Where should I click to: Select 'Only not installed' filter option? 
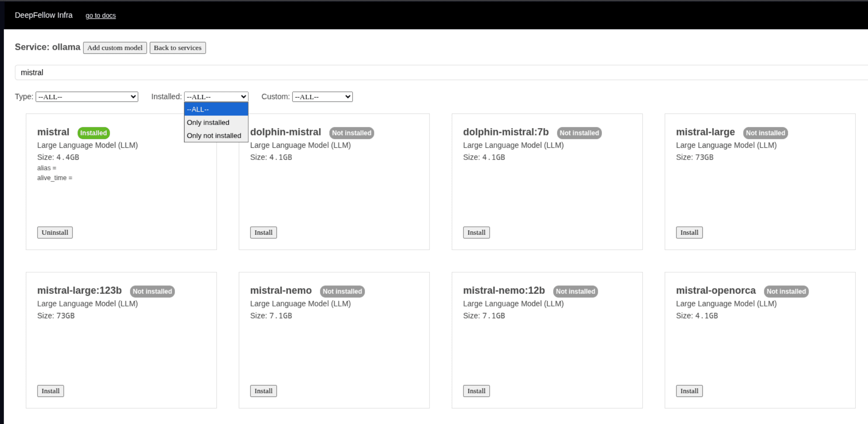pos(214,136)
